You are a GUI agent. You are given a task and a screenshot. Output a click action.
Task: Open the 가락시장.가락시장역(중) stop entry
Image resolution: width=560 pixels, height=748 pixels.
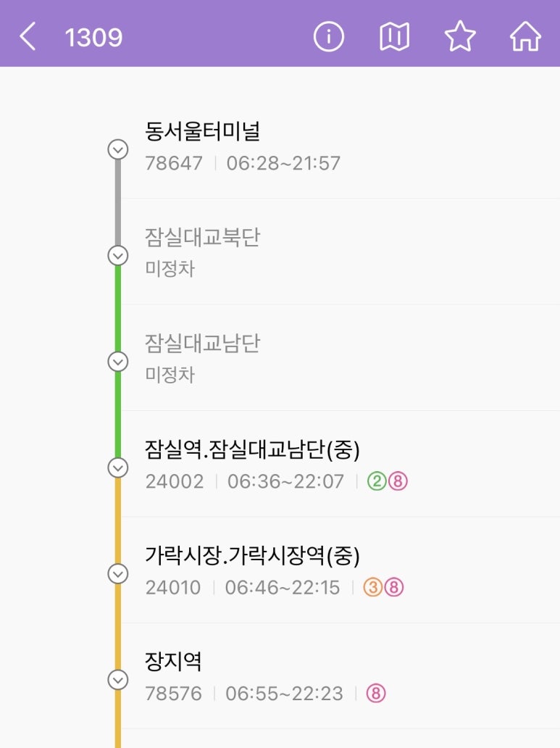(x=252, y=556)
